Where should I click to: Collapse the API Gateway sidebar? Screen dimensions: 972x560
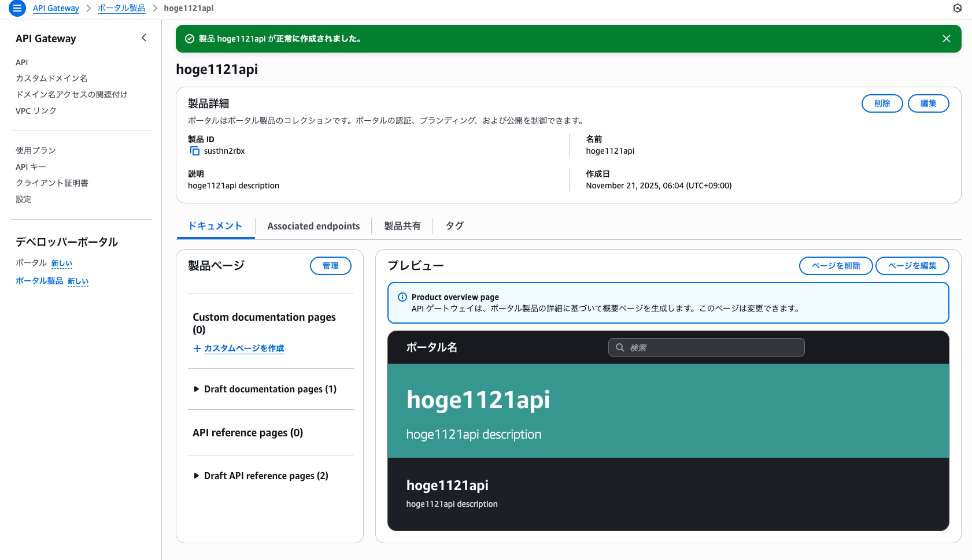click(x=144, y=38)
